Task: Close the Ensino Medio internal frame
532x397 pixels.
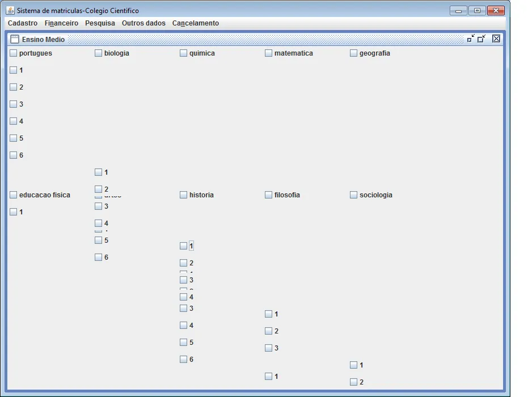Action: pyautogui.click(x=496, y=39)
